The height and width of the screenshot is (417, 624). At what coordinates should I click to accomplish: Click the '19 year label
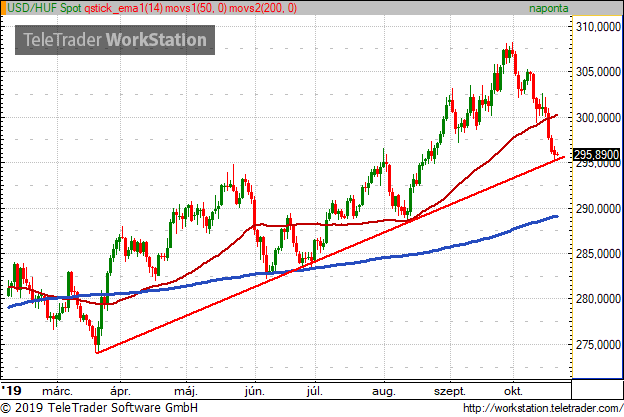point(11,390)
